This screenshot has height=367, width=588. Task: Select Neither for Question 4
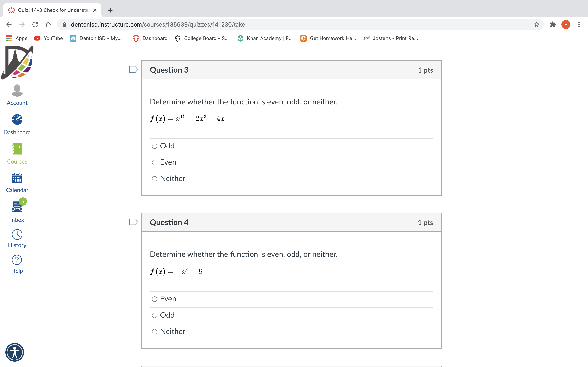coord(155,332)
